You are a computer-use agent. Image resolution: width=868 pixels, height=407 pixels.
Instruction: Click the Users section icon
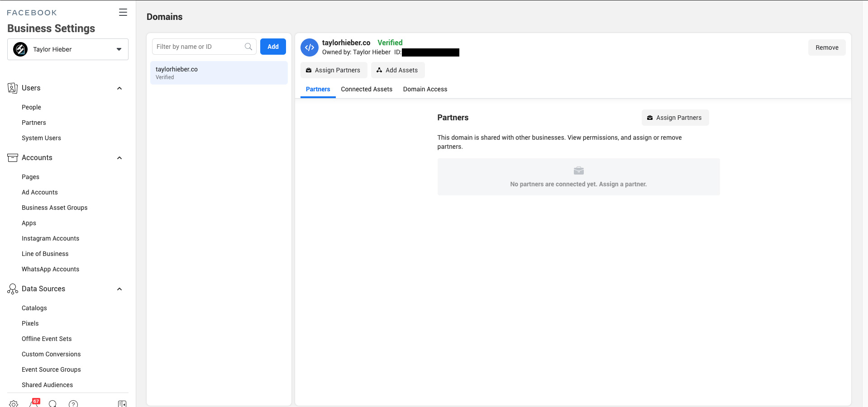[13, 88]
